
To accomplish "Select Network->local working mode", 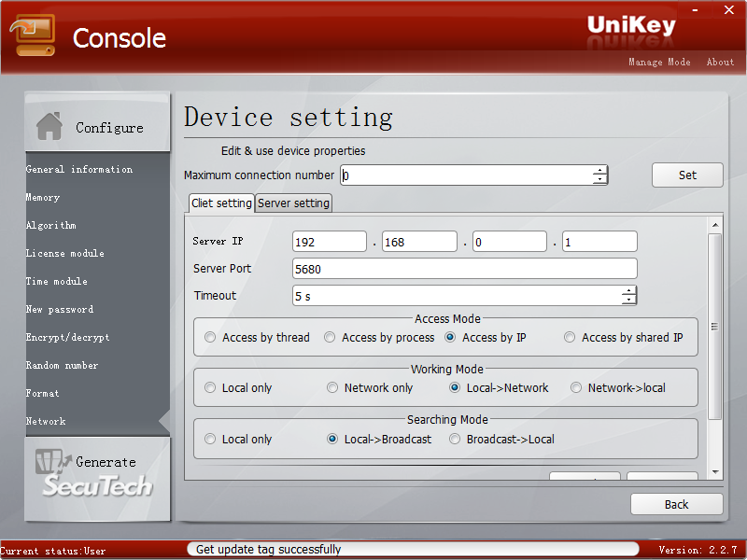I will (x=618, y=388).
